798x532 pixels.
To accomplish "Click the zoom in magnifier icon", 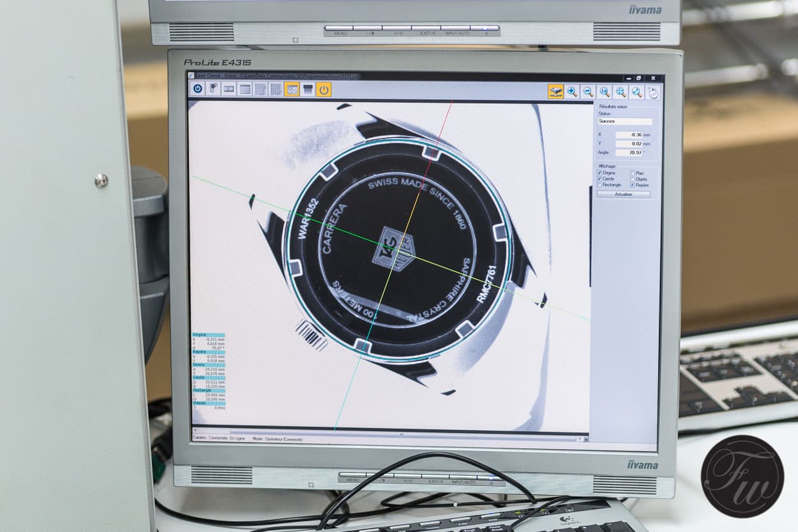I will click(572, 92).
